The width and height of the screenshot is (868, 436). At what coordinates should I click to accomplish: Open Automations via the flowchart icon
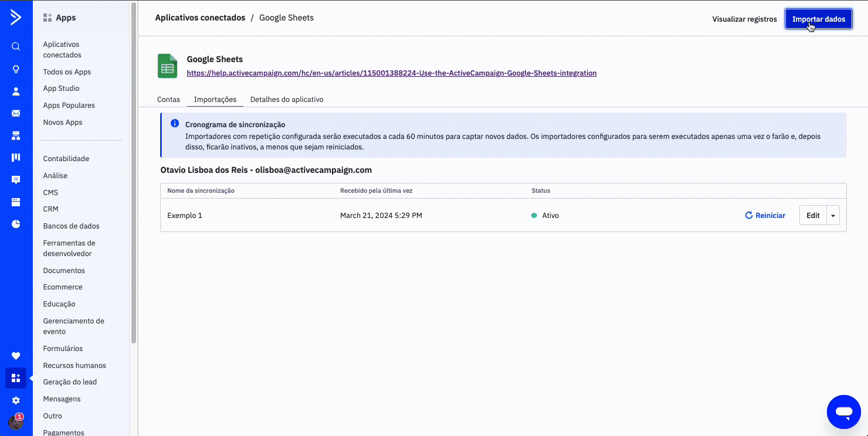(x=16, y=136)
